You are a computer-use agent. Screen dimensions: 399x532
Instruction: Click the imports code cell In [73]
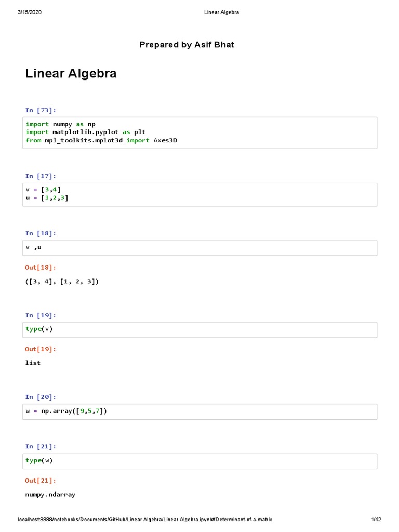[200, 132]
